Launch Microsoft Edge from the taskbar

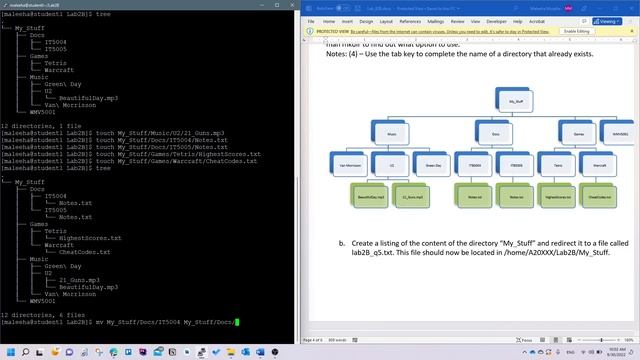tap(113, 352)
